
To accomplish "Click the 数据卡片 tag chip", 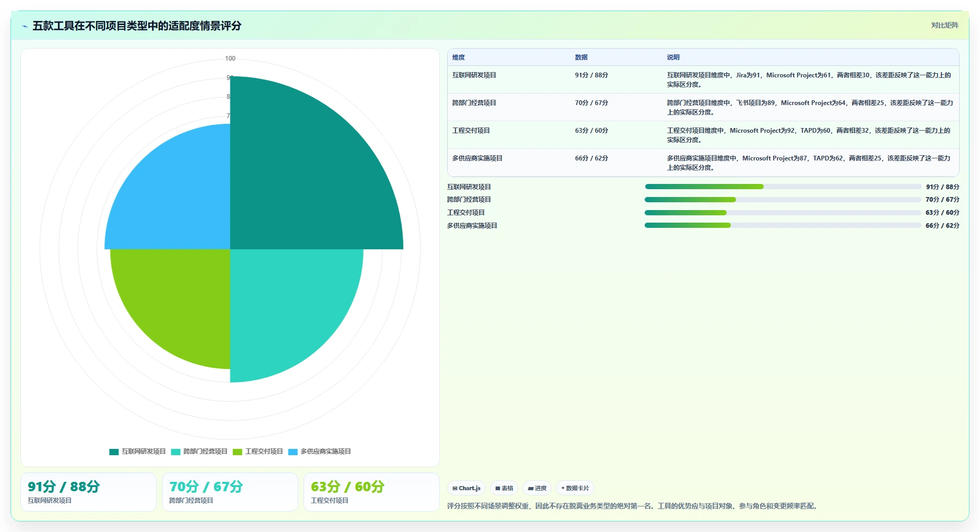I will pos(575,488).
